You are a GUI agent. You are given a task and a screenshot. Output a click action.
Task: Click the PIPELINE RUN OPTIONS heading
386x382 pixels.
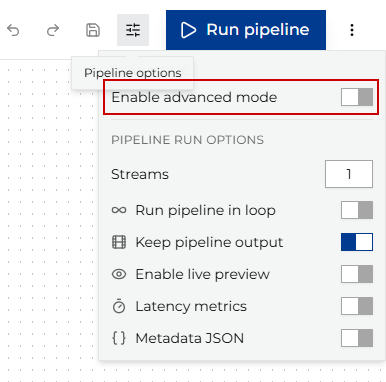(x=187, y=140)
